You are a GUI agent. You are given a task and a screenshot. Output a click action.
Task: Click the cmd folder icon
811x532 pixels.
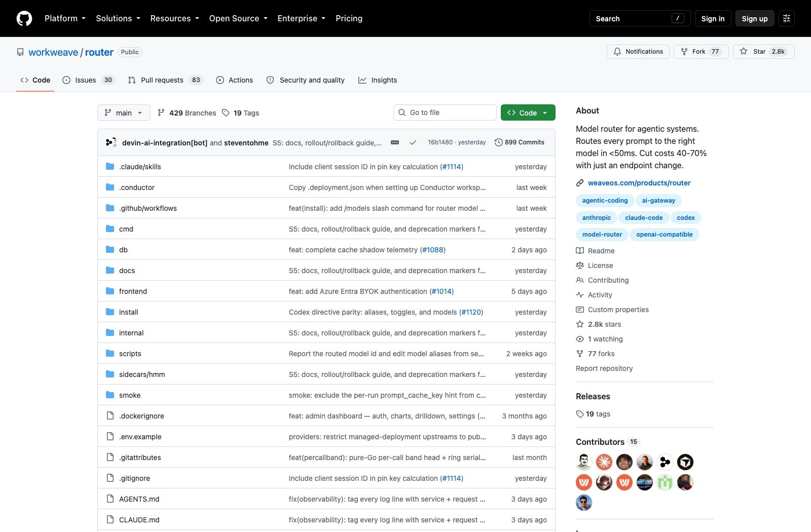pos(110,229)
